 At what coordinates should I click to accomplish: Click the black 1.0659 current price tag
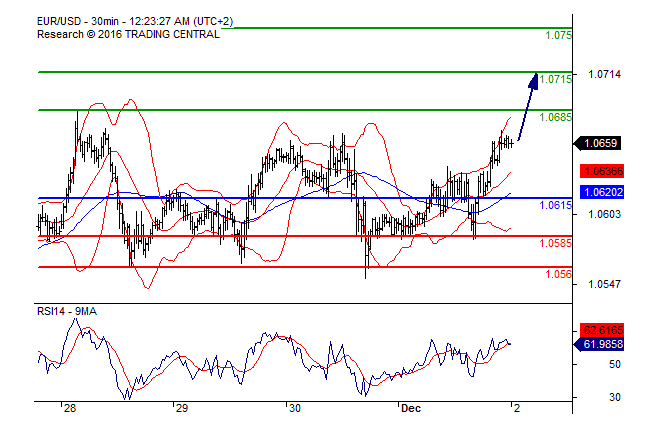598,143
